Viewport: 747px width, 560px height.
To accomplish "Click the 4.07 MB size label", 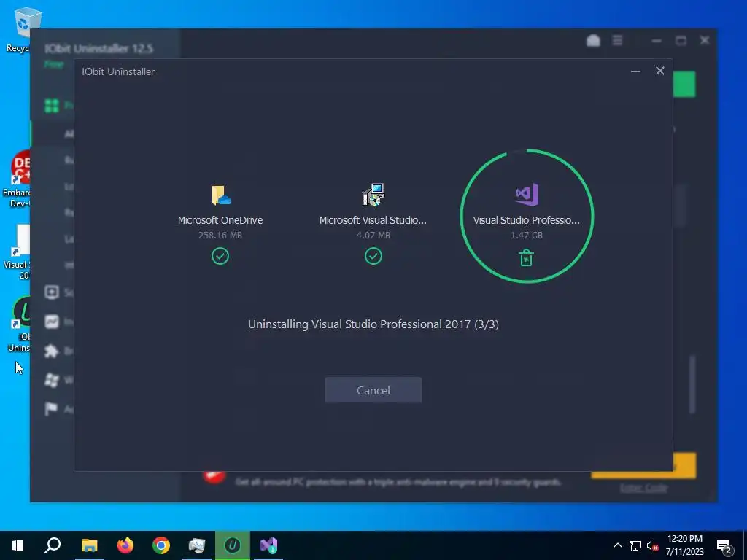I will 373,236.
